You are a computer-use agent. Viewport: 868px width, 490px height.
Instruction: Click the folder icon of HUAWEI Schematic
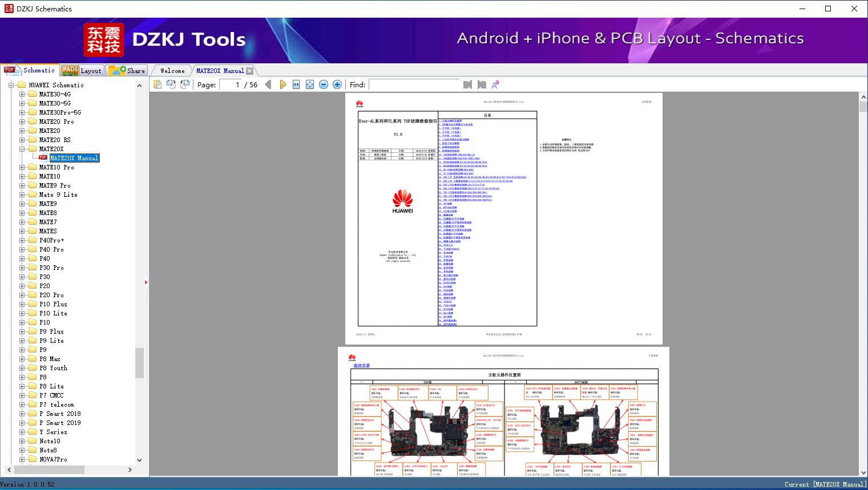click(22, 85)
